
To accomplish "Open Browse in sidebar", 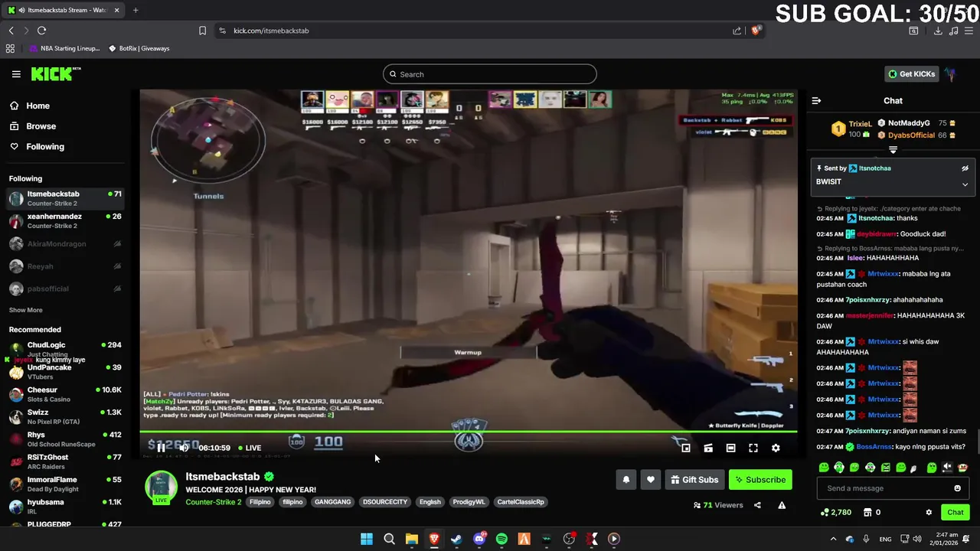I will point(41,126).
